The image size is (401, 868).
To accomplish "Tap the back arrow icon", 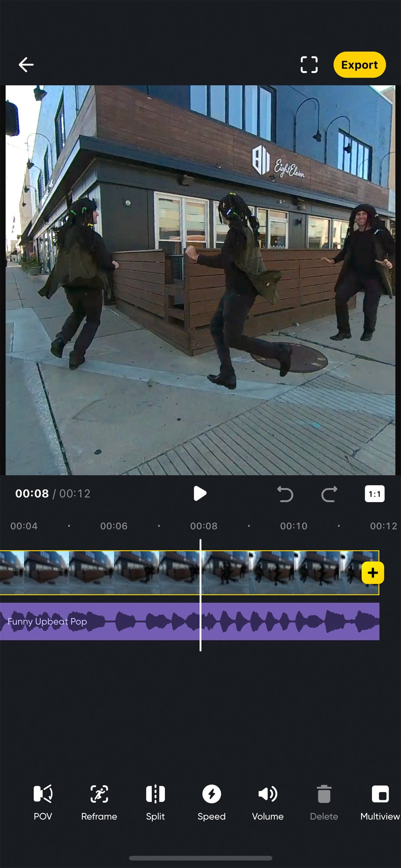I will pos(26,65).
